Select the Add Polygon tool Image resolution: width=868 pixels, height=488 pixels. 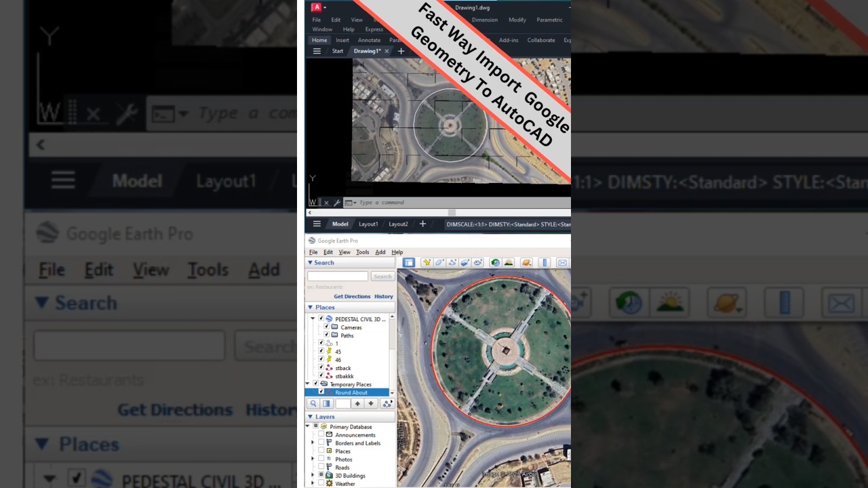(x=439, y=262)
